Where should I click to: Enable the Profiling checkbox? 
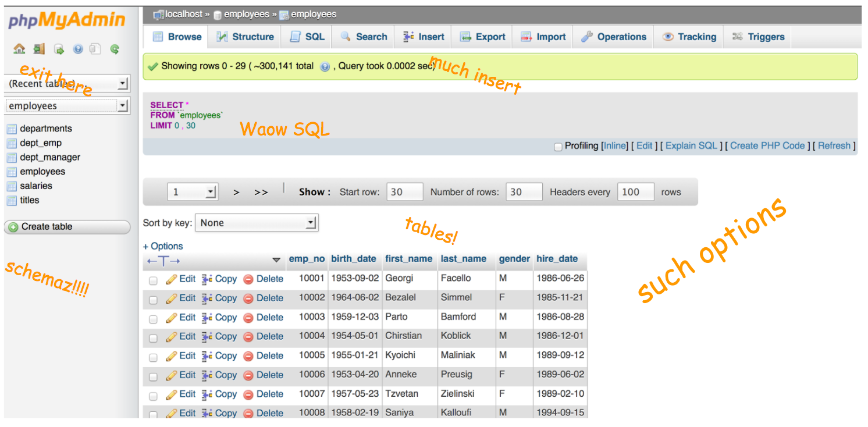pyautogui.click(x=558, y=147)
